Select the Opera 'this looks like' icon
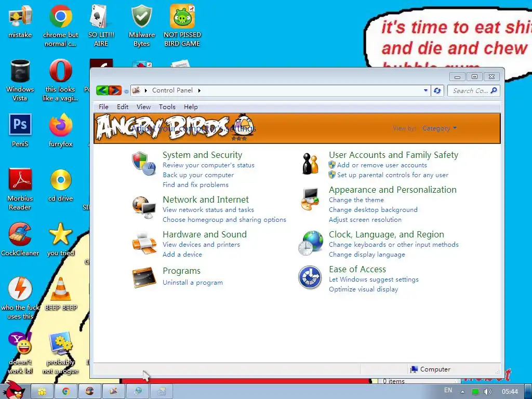 pos(60,71)
